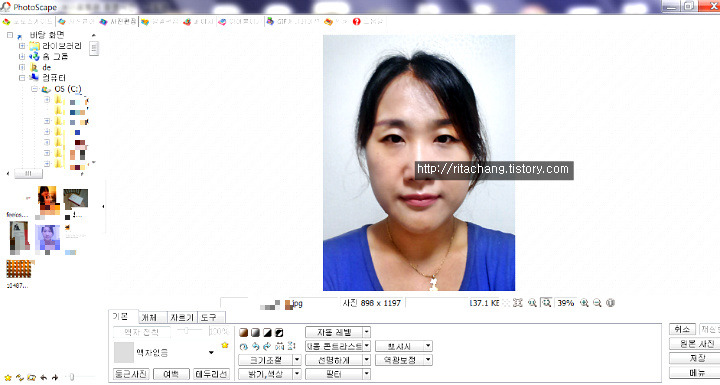Screen dimensions: 720x385
Task: Collapse the OS (C:) drive node
Action: [x=34, y=89]
